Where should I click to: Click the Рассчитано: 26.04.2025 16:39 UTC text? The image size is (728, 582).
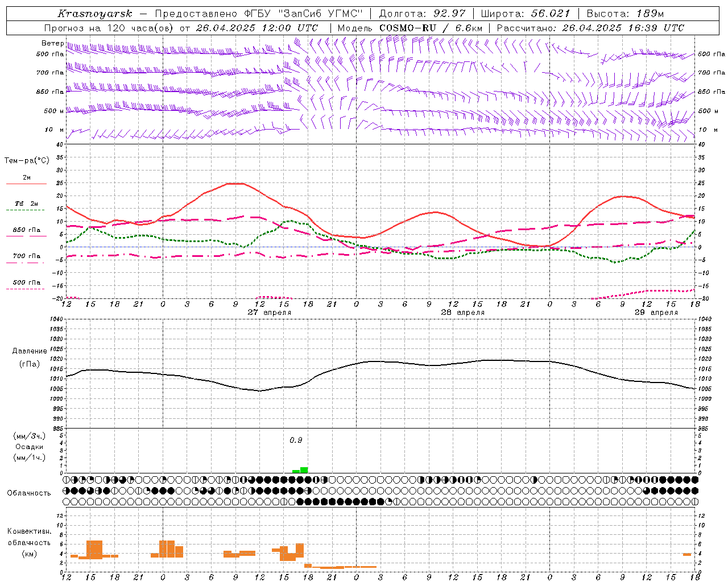pos(590,28)
